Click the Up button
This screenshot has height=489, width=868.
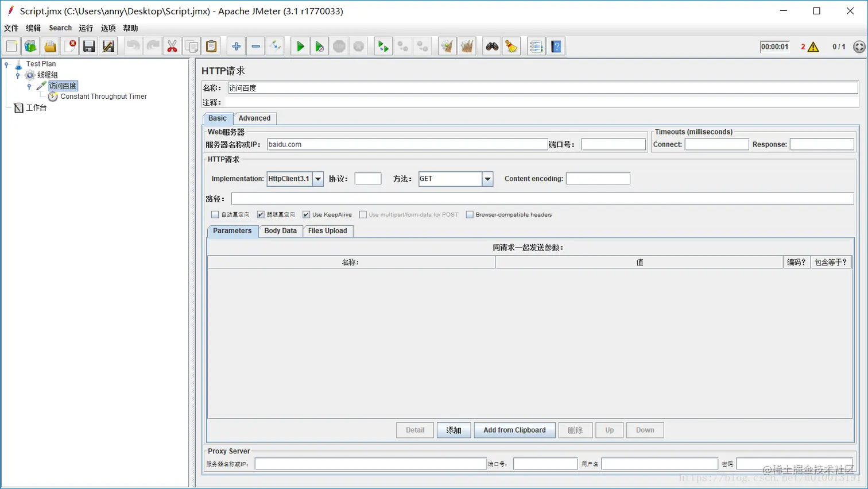coord(610,430)
